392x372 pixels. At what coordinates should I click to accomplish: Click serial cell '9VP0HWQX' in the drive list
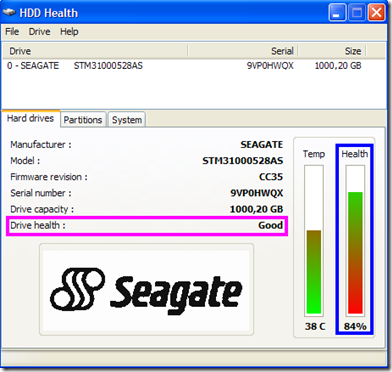270,66
